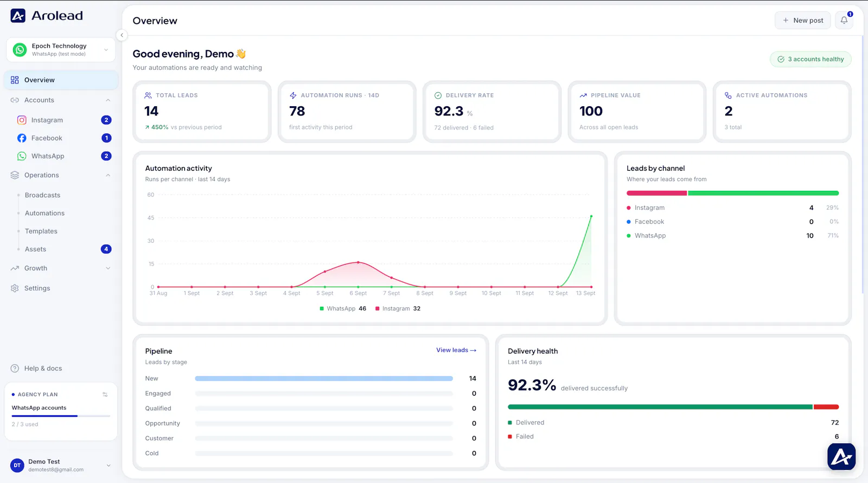Click the Active Automations icon

(728, 95)
